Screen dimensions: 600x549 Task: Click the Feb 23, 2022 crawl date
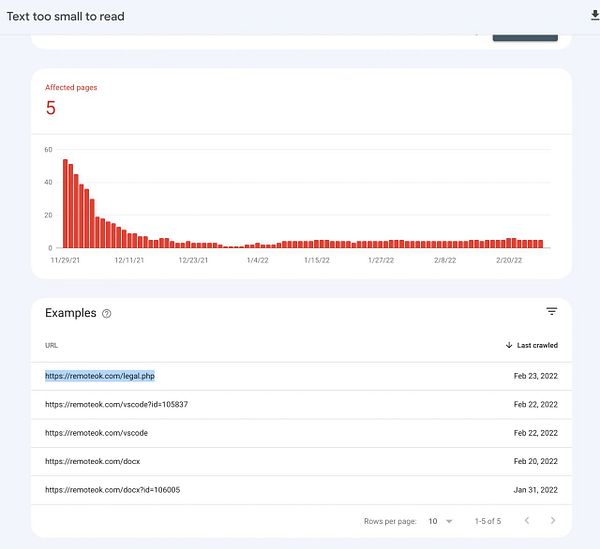(x=535, y=376)
